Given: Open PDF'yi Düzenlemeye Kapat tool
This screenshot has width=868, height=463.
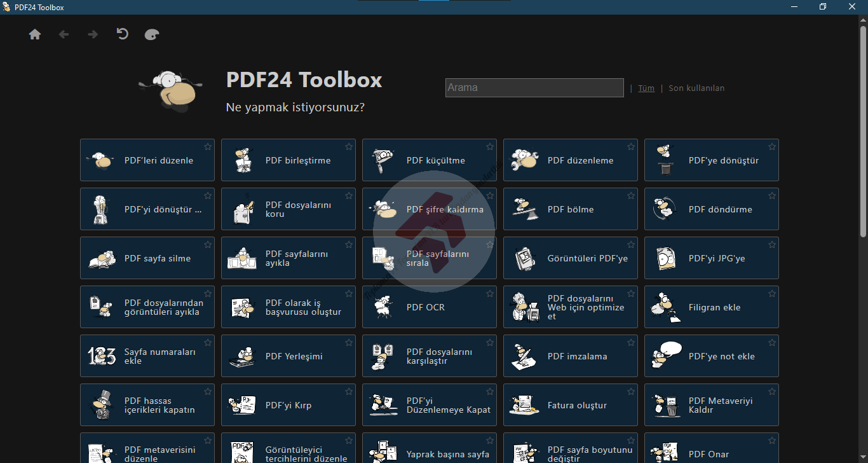Looking at the screenshot, I should (430, 405).
